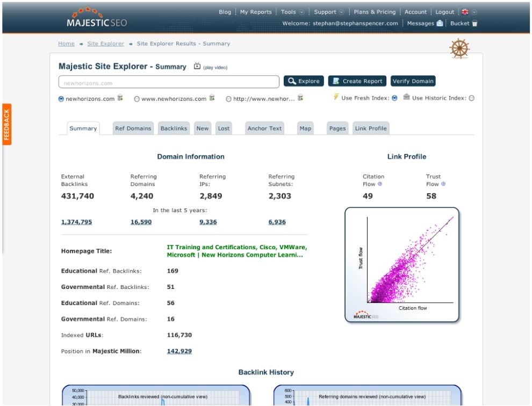Select the http://www.newhor... radio option
The image size is (532, 406).
click(229, 99)
